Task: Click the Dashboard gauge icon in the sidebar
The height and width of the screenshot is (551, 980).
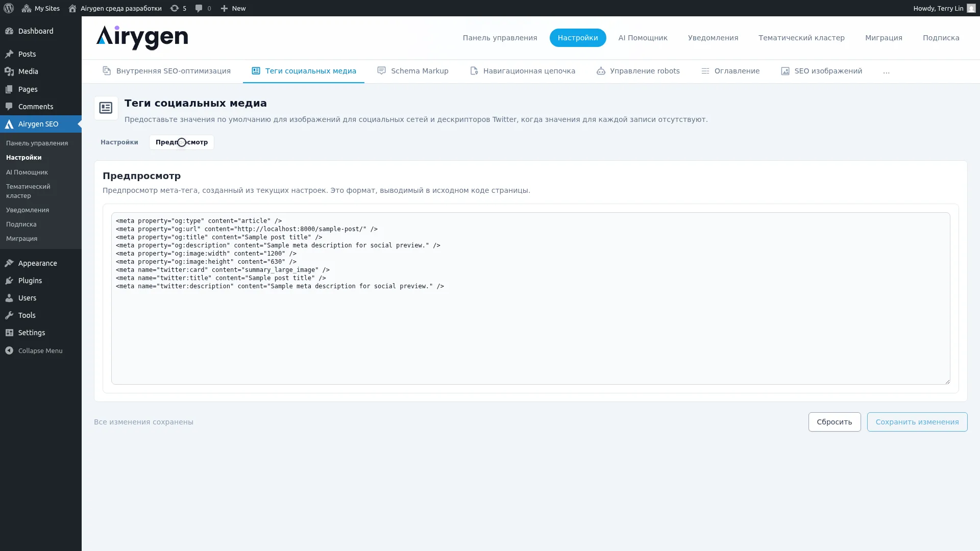Action: tap(9, 31)
